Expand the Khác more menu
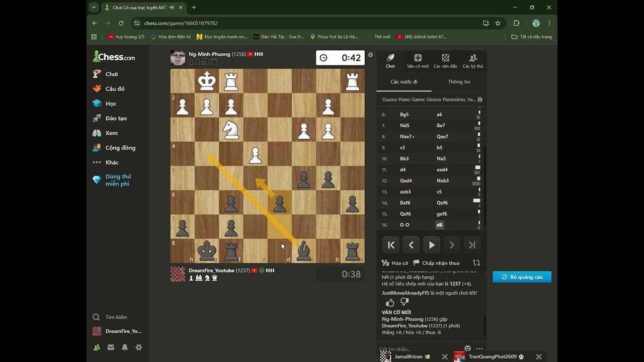This screenshot has width=644, height=362. pyautogui.click(x=106, y=162)
